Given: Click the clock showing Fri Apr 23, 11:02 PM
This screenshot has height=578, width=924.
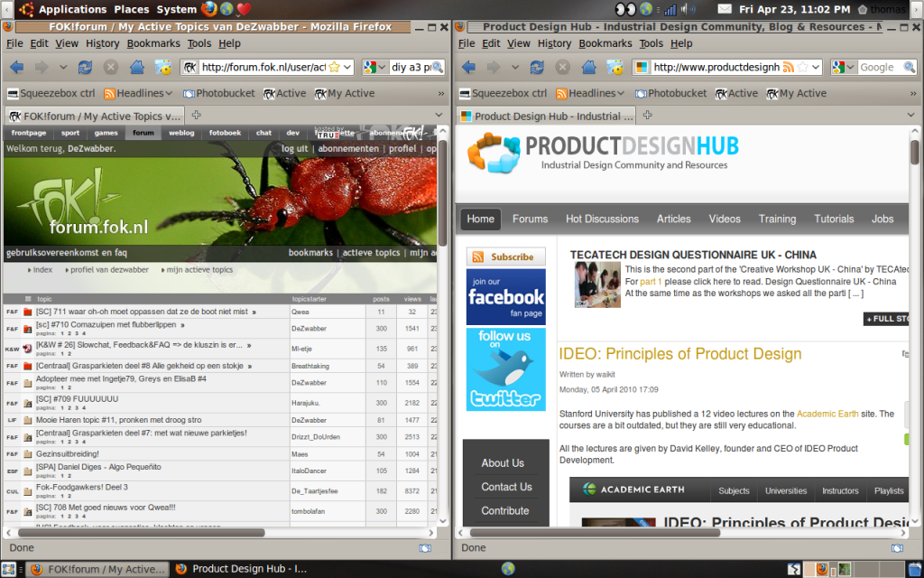Looking at the screenshot, I should point(794,9).
